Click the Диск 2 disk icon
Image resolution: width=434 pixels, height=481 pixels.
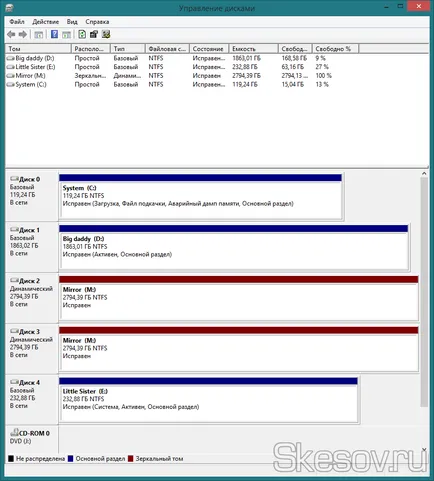tap(14, 280)
